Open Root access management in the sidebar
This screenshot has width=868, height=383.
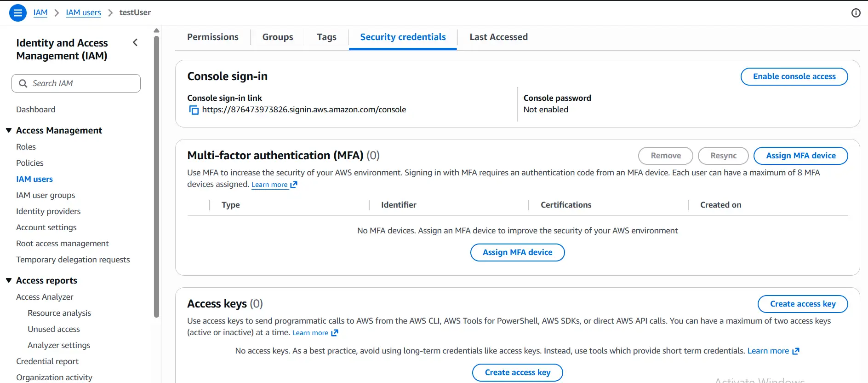(x=63, y=244)
